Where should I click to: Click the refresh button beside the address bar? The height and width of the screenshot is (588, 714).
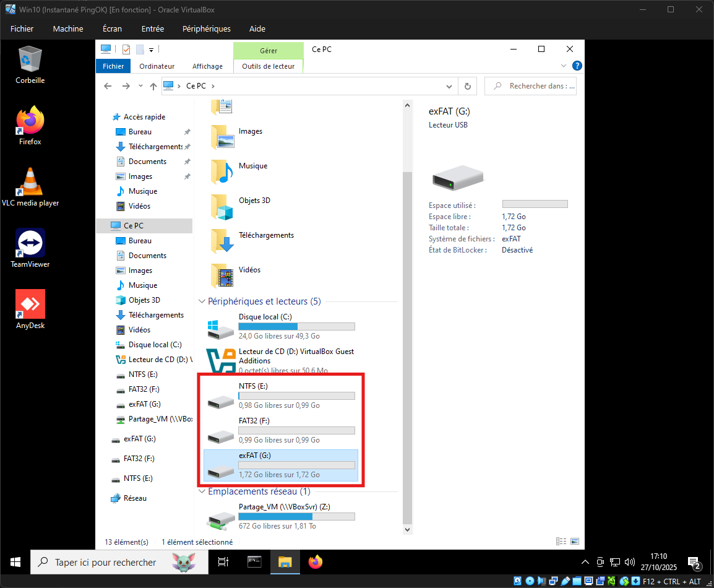coord(468,86)
